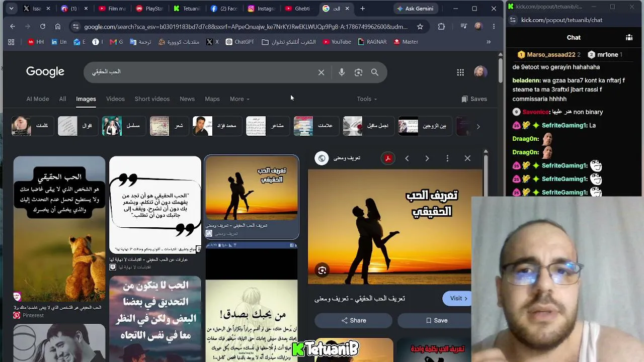This screenshot has height=362, width=644.
Task: Open Chrome extensions puzzle icon
Action: 441,27
